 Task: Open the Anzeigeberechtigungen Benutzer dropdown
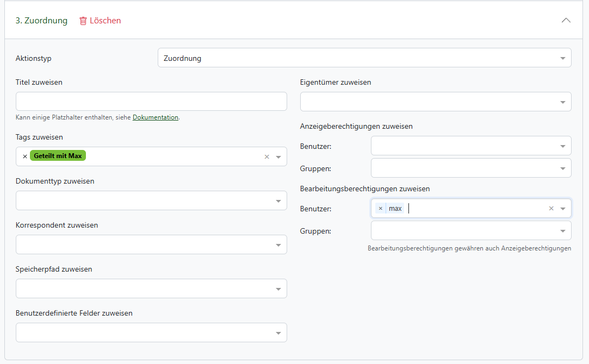(x=562, y=146)
